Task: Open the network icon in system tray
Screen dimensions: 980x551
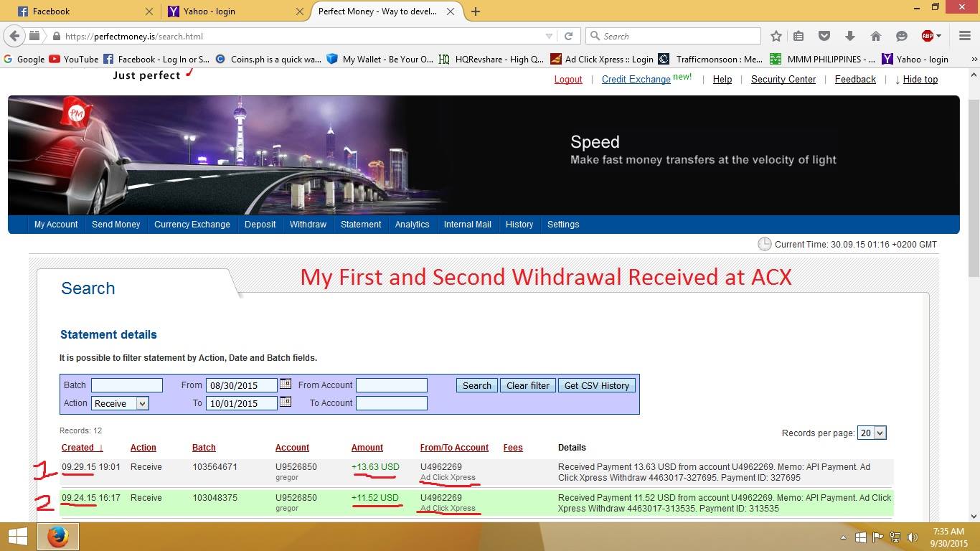Action: [x=895, y=537]
